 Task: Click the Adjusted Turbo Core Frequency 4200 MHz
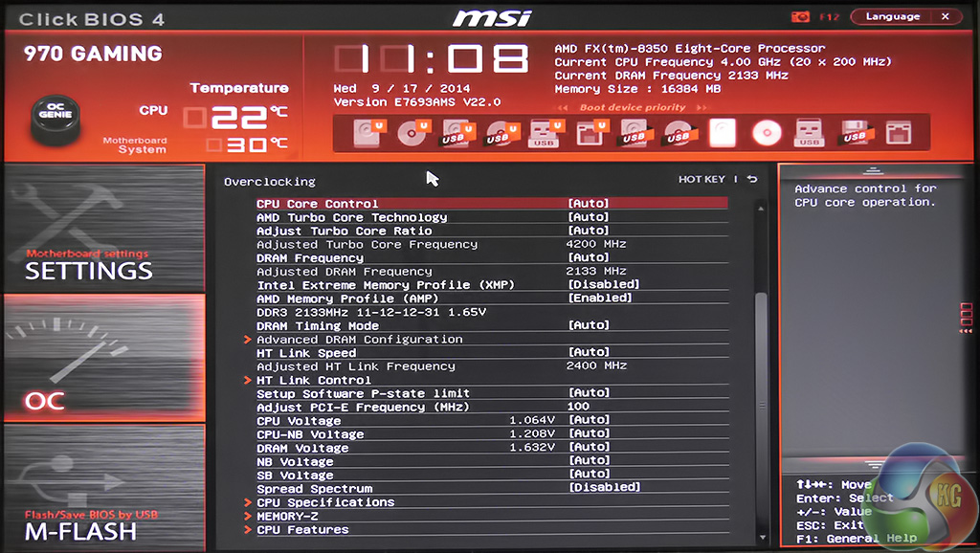pos(596,244)
